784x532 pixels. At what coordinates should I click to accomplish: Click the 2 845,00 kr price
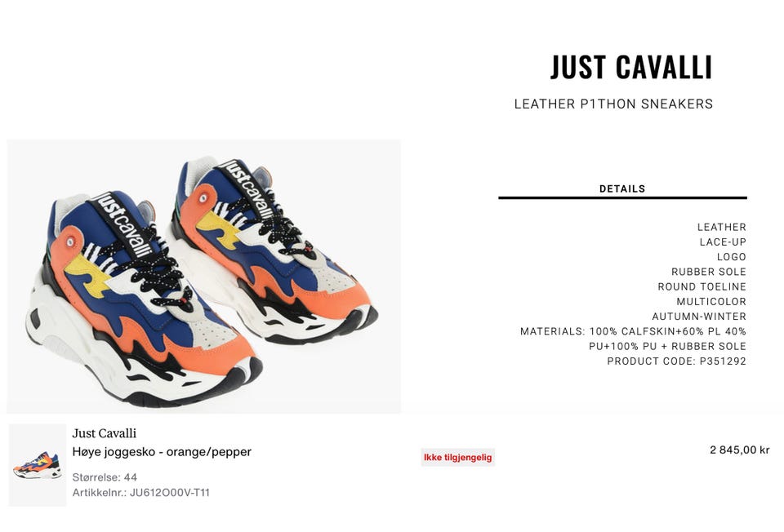coord(740,450)
